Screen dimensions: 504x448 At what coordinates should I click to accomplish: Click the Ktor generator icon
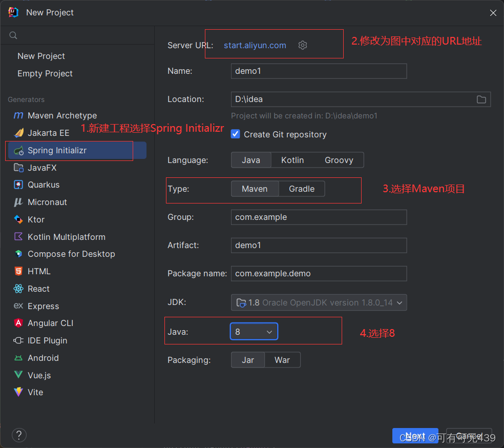(18, 219)
